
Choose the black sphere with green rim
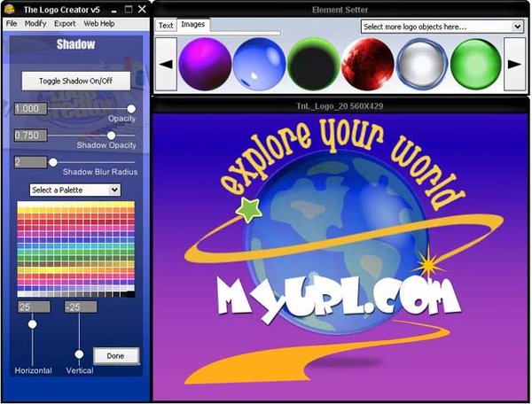(314, 64)
